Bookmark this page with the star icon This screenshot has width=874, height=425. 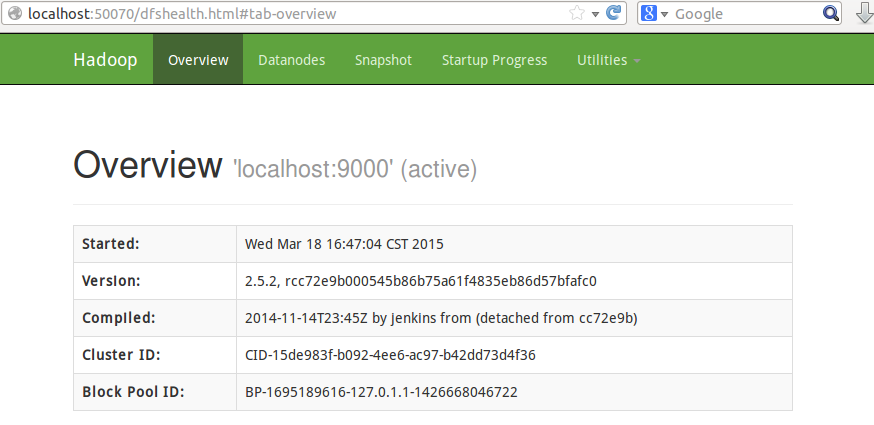tap(577, 13)
